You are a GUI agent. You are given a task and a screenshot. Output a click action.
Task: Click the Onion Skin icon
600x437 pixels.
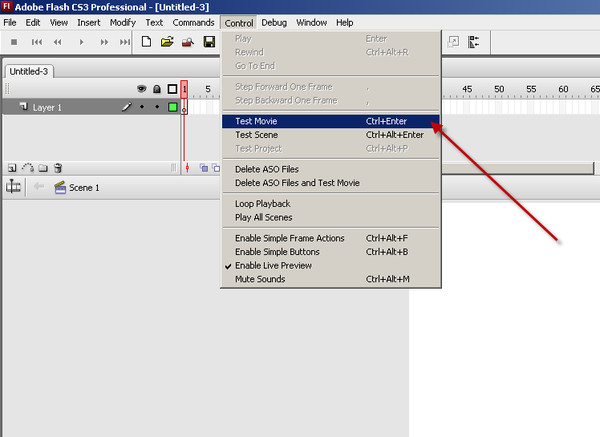[x=204, y=168]
